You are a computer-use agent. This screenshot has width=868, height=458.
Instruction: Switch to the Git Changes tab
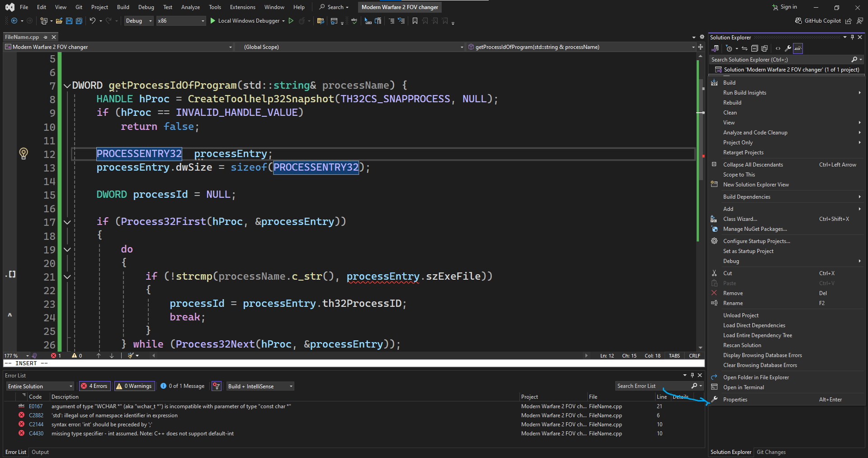point(771,452)
